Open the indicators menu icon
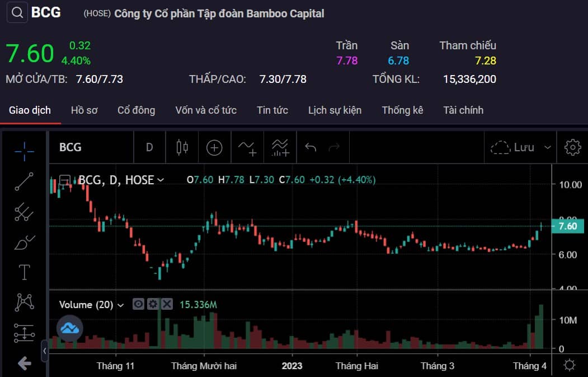The height and width of the screenshot is (377, 588). [247, 147]
